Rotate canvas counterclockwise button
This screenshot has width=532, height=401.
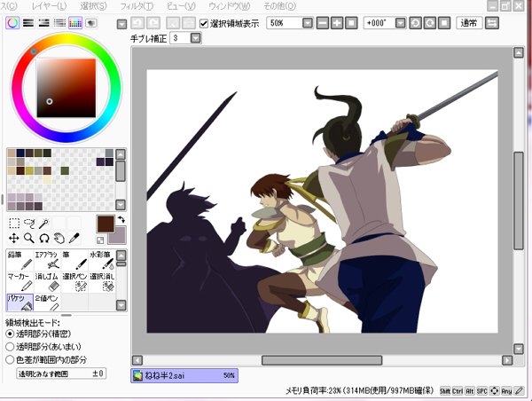[x=415, y=23]
